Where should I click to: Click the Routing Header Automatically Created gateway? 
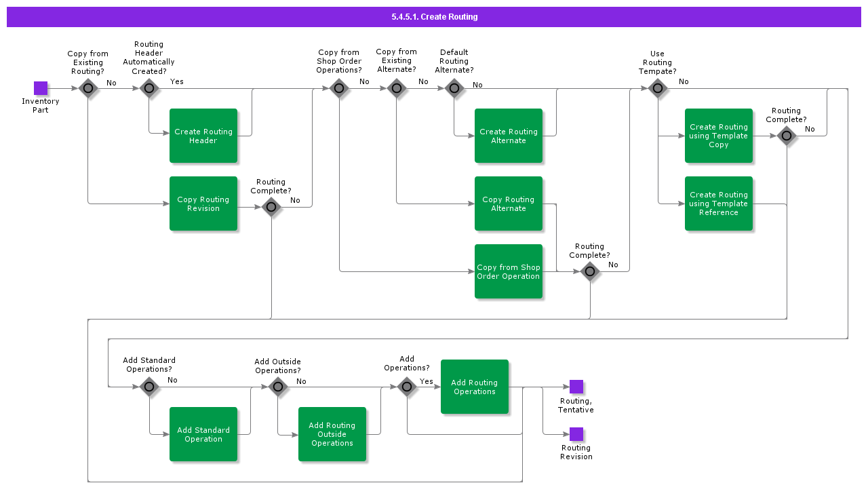(x=149, y=88)
